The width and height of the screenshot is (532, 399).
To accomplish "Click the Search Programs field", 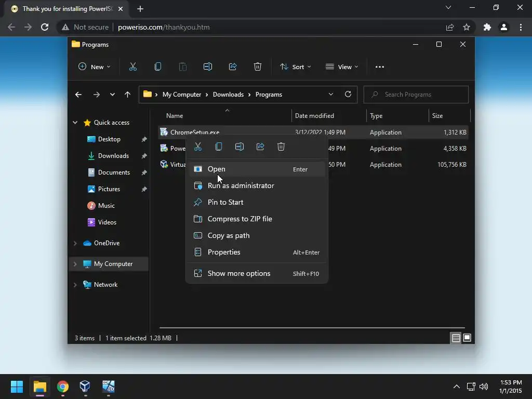I will pos(416,95).
